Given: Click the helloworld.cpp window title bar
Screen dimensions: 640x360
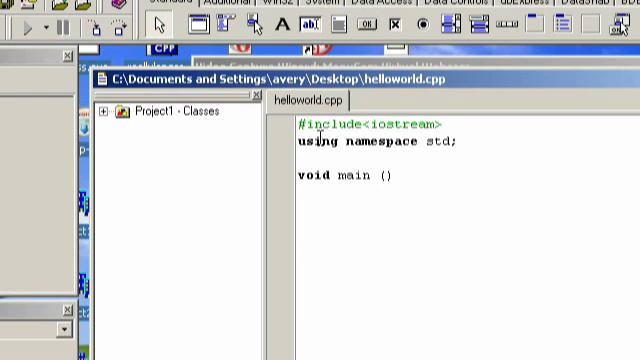Looking at the screenshot, I should click(x=367, y=79).
